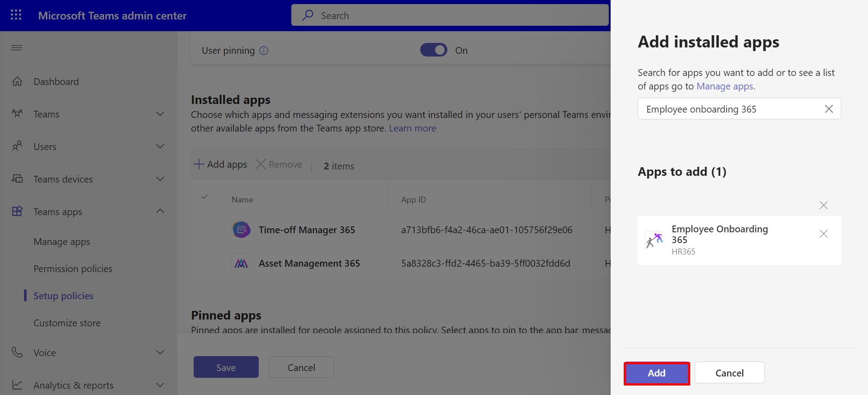Collapse the Teams apps chevron
The height and width of the screenshot is (395, 868).
click(160, 211)
